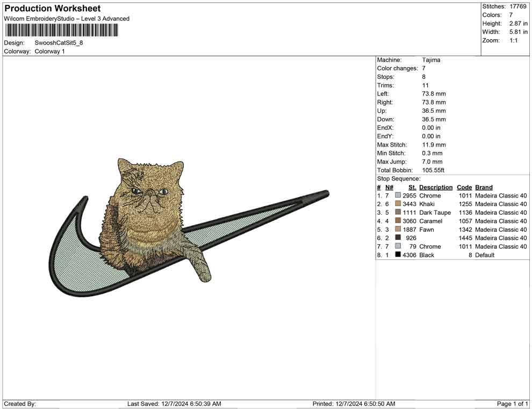Click the Dark Taupe description text
The height and width of the screenshot is (409, 532).
(x=435, y=213)
